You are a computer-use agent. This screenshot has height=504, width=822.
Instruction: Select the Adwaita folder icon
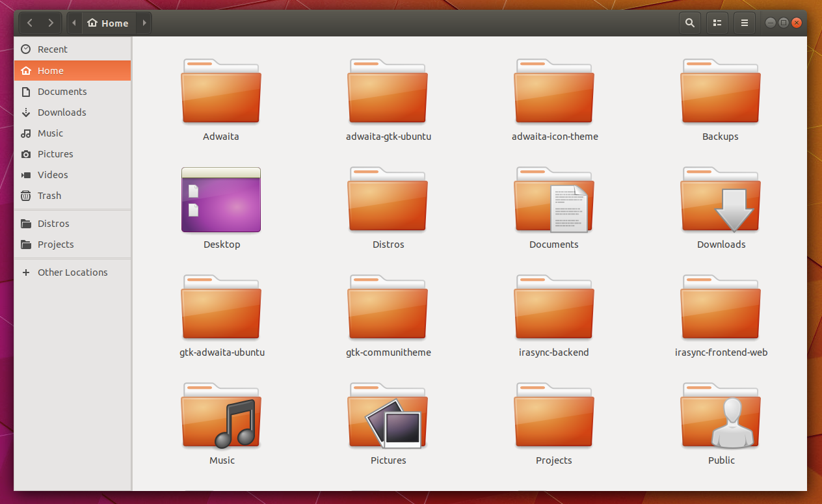pos(221,91)
